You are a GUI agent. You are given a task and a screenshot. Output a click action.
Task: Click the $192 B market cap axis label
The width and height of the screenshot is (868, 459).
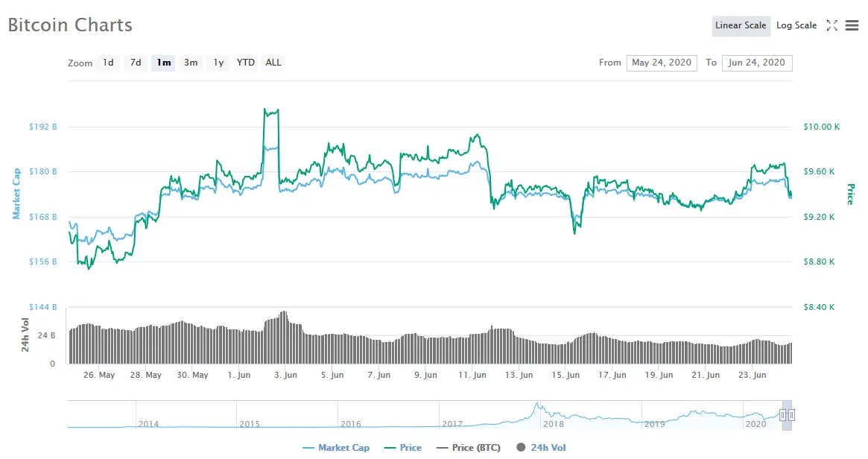(42, 127)
